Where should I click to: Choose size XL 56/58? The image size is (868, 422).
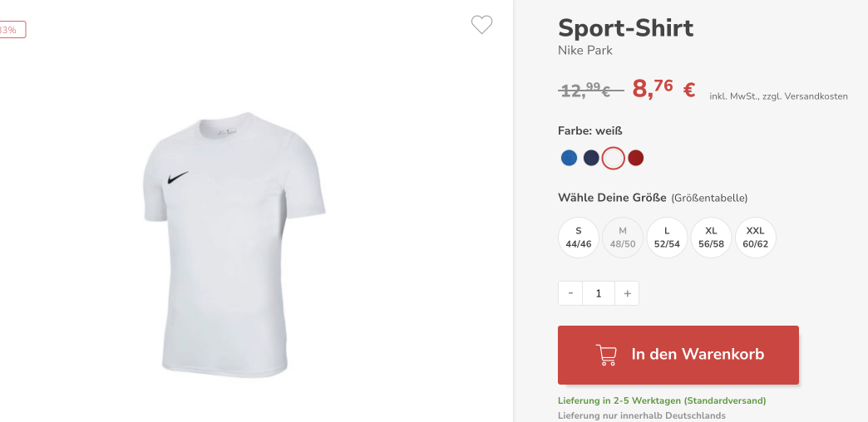pyautogui.click(x=712, y=238)
